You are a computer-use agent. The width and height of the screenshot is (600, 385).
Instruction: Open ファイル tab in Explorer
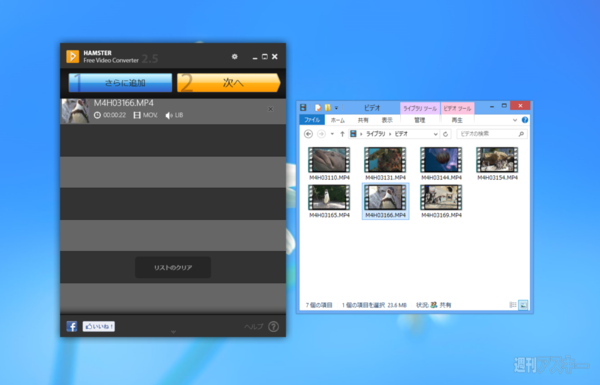[312, 120]
